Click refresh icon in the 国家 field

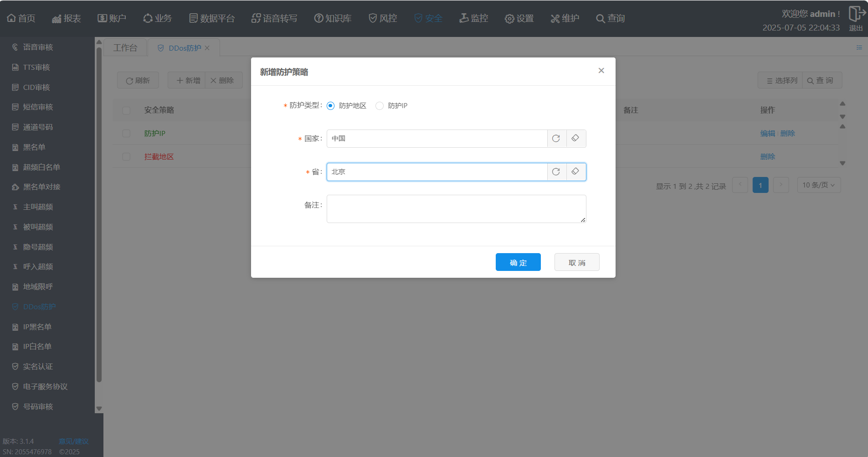click(556, 139)
